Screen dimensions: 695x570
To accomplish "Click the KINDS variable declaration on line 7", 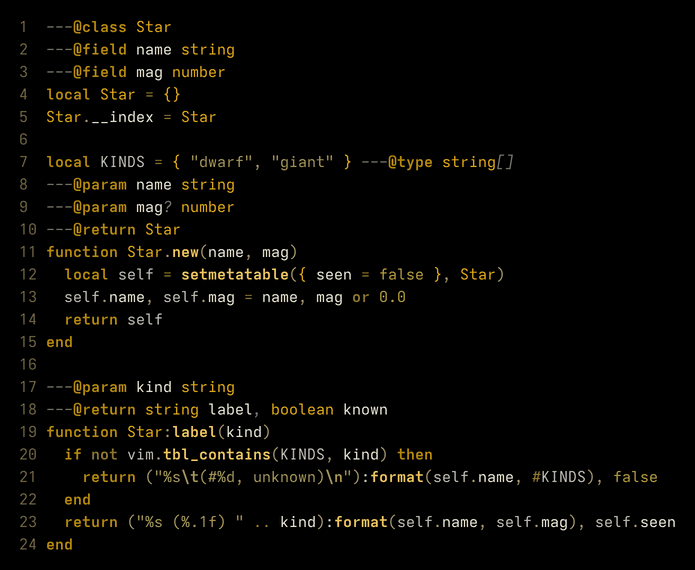I will [x=122, y=162].
